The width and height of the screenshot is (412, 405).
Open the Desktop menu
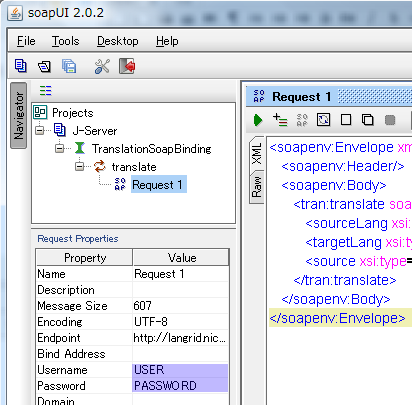coord(118,41)
